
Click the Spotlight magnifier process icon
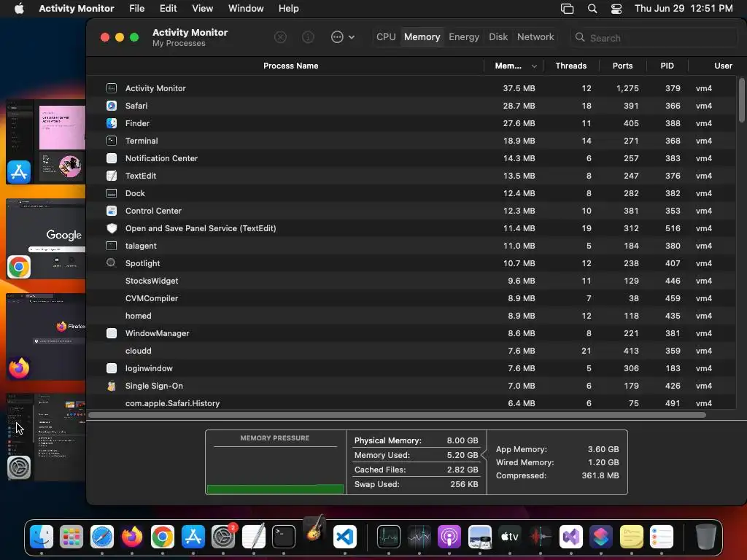click(x=111, y=262)
